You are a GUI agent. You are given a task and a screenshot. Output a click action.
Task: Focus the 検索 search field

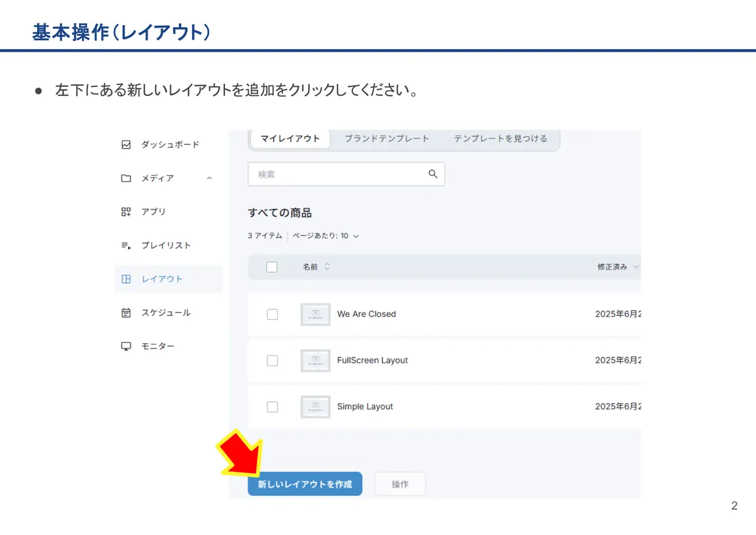(x=346, y=174)
